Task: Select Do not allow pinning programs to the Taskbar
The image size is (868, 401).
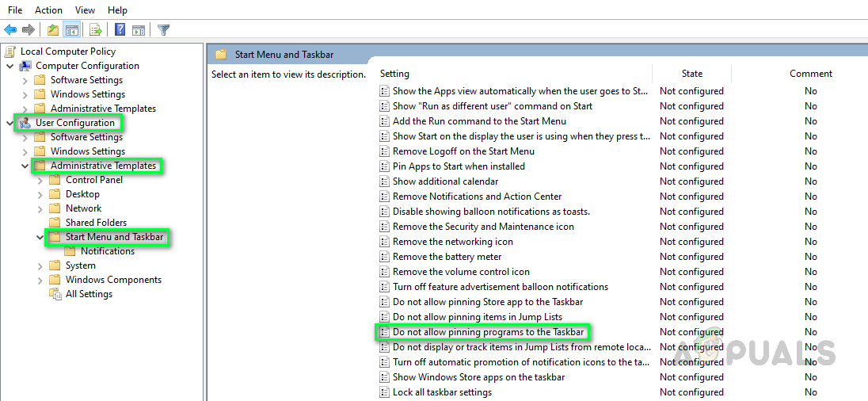Action: pos(487,332)
